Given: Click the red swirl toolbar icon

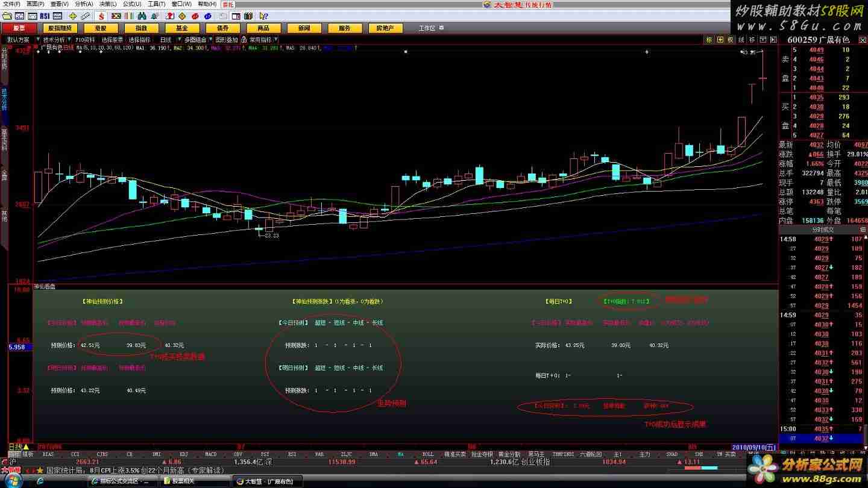Looking at the screenshot, I should [x=195, y=16].
